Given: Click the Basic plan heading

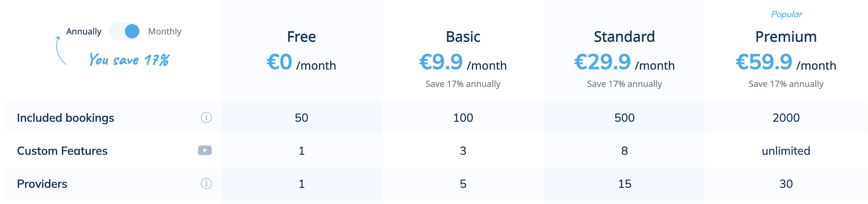Looking at the screenshot, I should click(463, 37).
